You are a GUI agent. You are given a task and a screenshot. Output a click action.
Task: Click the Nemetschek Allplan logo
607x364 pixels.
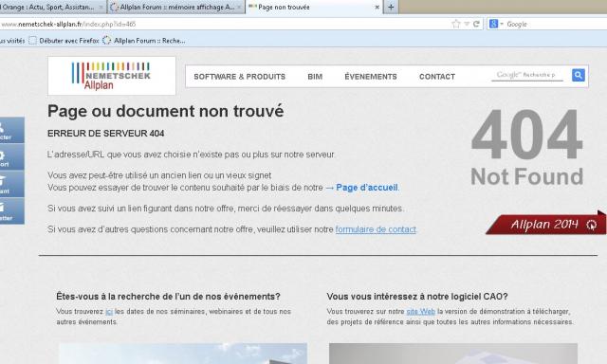click(112, 76)
